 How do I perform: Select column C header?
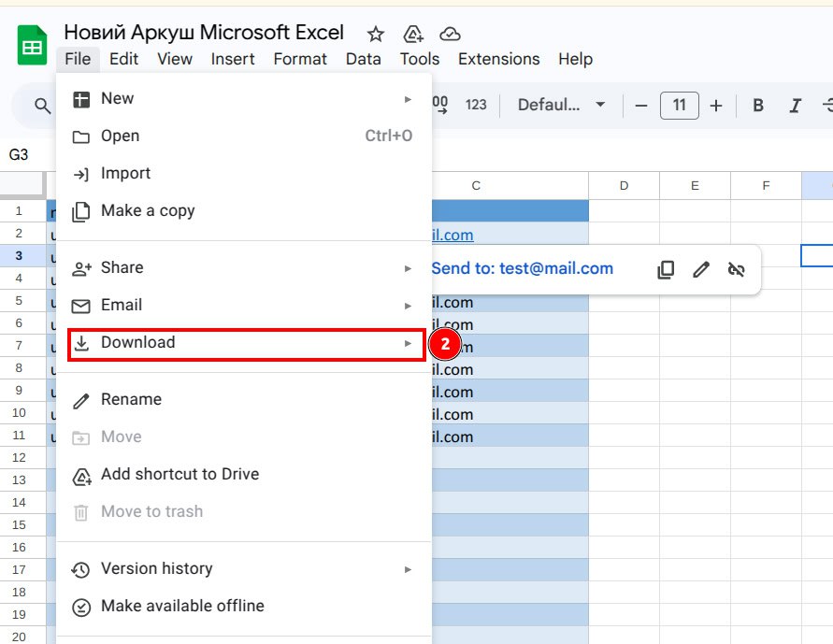tap(510, 186)
